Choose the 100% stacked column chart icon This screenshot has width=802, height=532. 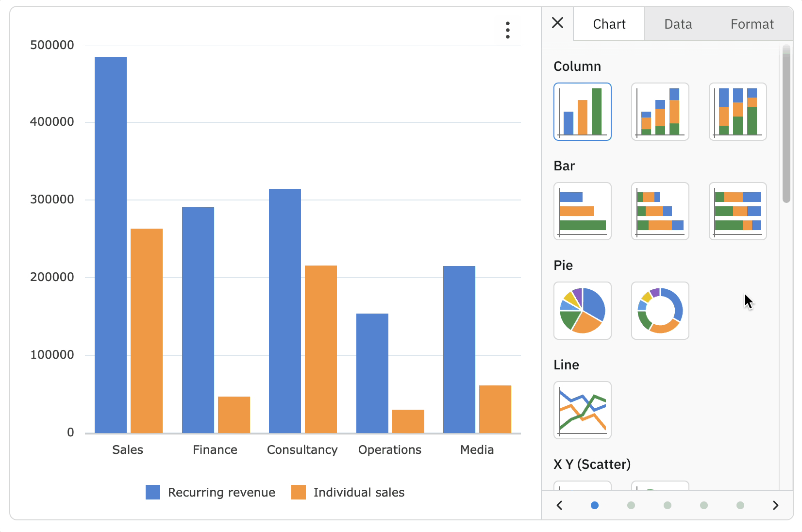point(737,112)
